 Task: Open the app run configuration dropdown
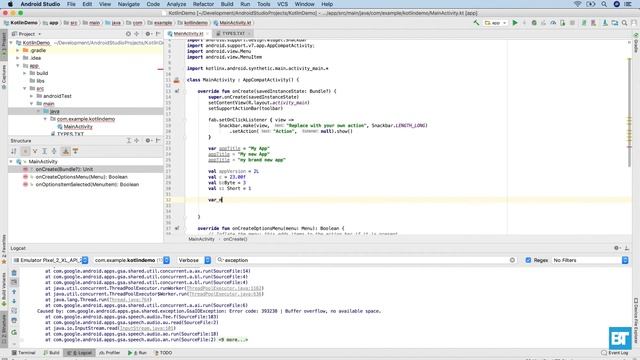point(495,23)
